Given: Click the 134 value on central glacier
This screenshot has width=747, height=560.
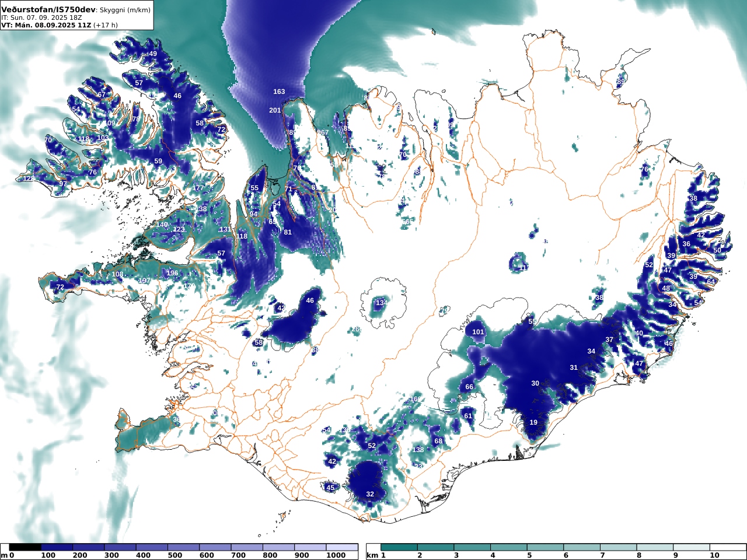Looking at the screenshot, I should [x=381, y=303].
